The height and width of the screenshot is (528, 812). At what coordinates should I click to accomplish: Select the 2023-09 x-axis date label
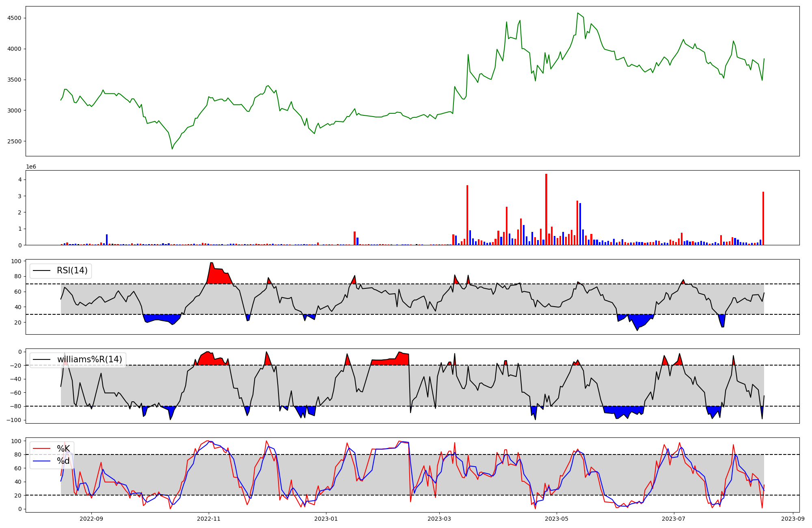(793, 519)
